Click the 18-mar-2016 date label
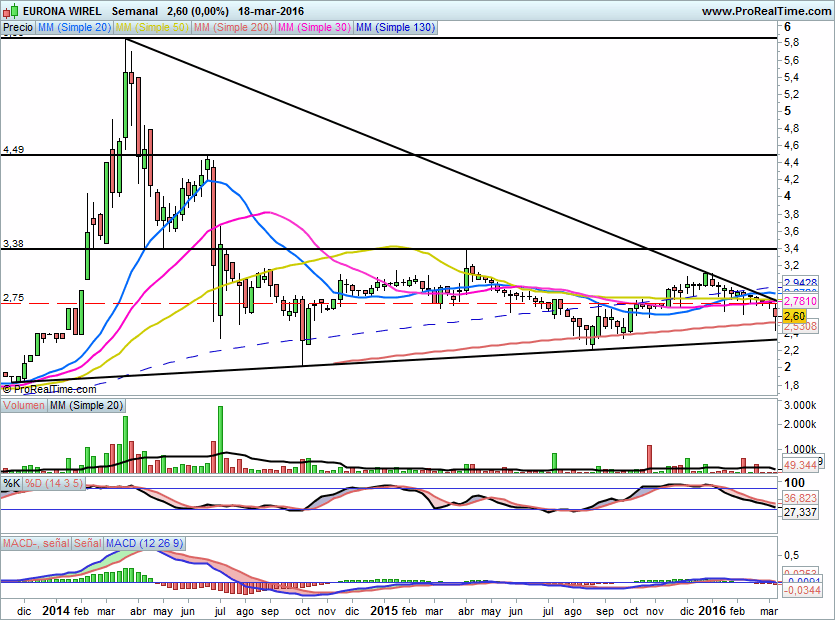This screenshot has width=835, height=620. 271,11
